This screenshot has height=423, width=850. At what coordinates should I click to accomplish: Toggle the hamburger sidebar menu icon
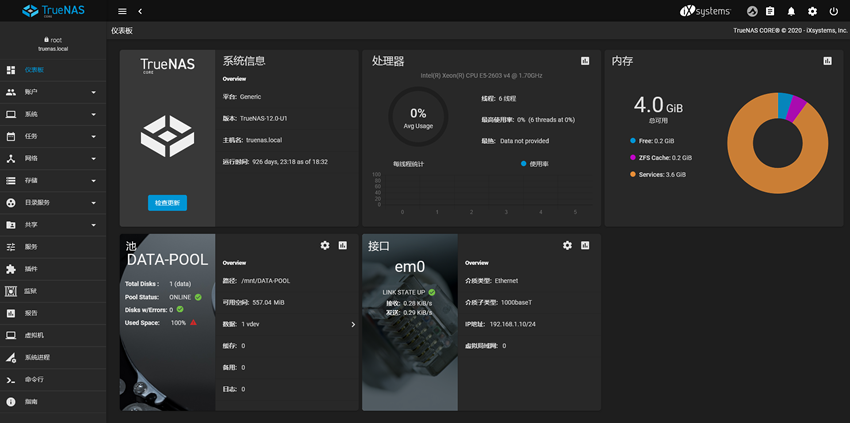[x=122, y=11]
